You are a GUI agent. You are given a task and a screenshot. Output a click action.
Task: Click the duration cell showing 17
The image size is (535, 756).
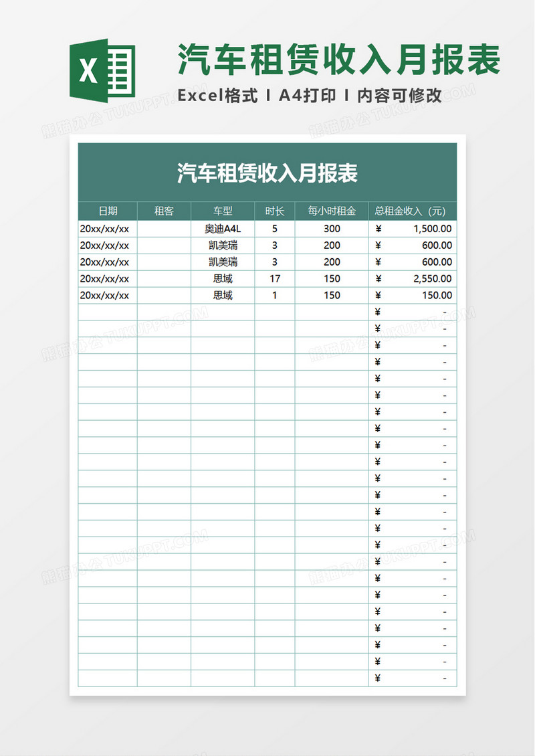(x=275, y=279)
